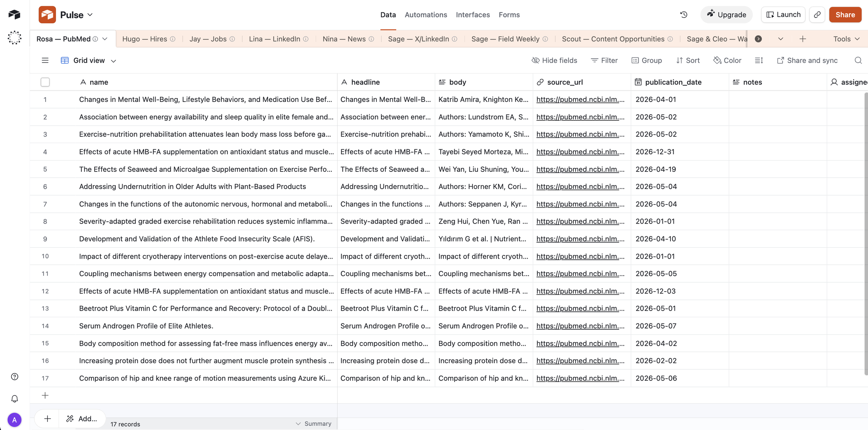Toggle the select-all rows checkbox
This screenshot has width=868, height=430.
tap(45, 82)
